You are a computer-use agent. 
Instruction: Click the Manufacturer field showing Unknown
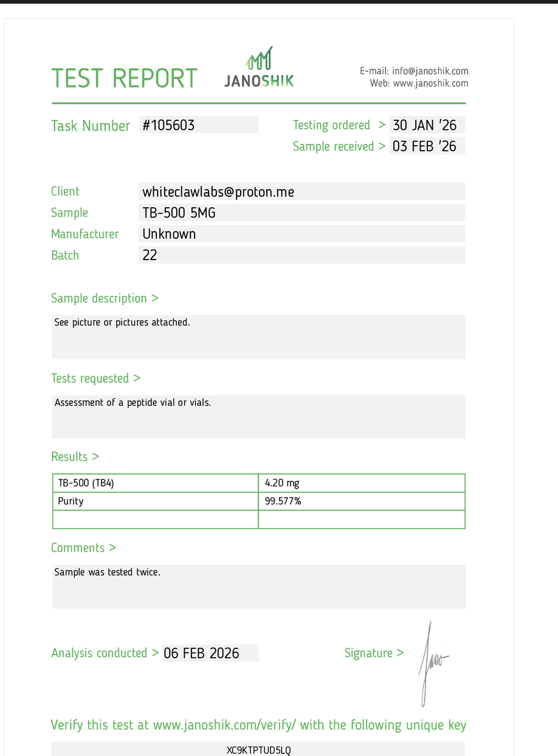click(x=301, y=234)
